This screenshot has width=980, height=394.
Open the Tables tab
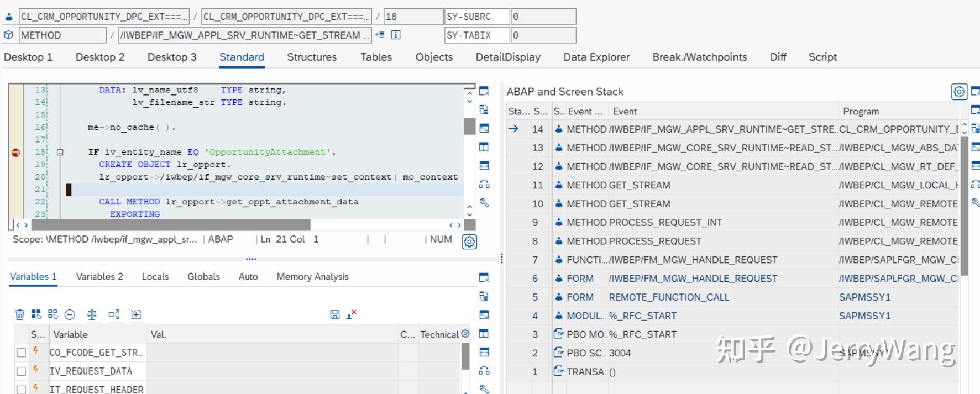tap(376, 57)
